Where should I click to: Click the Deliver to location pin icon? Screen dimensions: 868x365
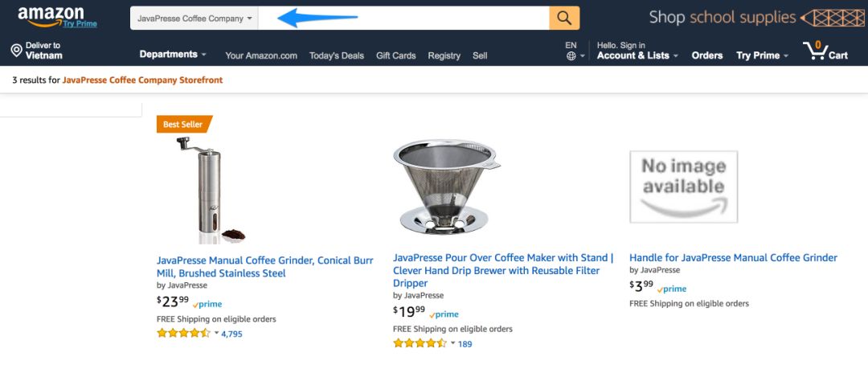tap(16, 51)
